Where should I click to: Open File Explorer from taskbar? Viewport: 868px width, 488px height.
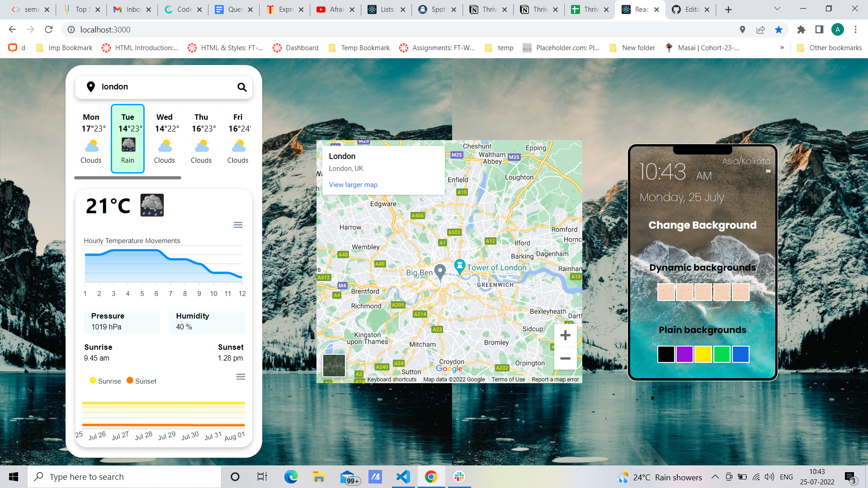pyautogui.click(x=319, y=477)
